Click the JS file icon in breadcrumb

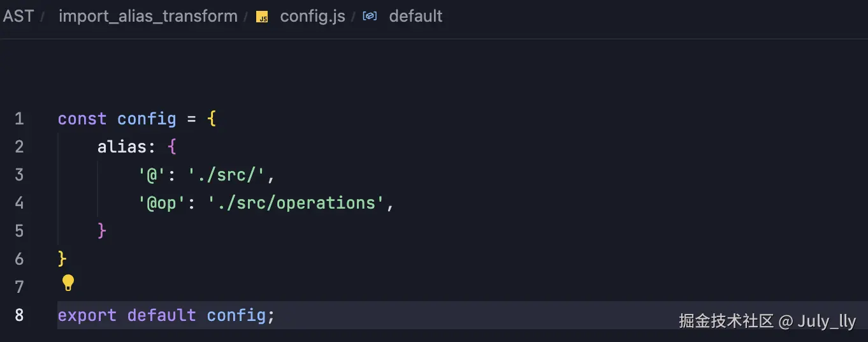(x=262, y=17)
